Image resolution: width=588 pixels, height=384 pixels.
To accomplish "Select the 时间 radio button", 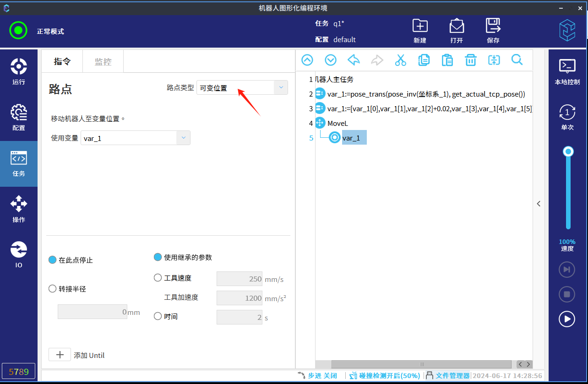I will click(x=158, y=316).
